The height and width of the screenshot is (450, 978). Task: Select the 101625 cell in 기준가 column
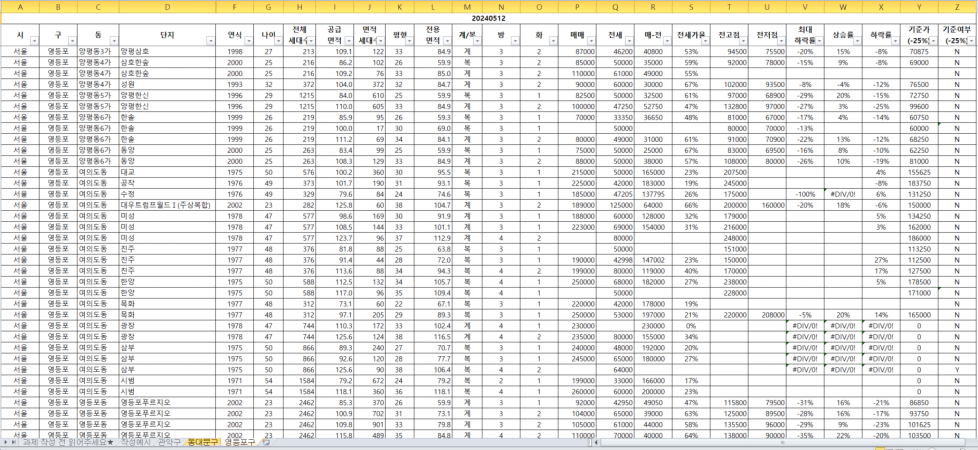917,424
